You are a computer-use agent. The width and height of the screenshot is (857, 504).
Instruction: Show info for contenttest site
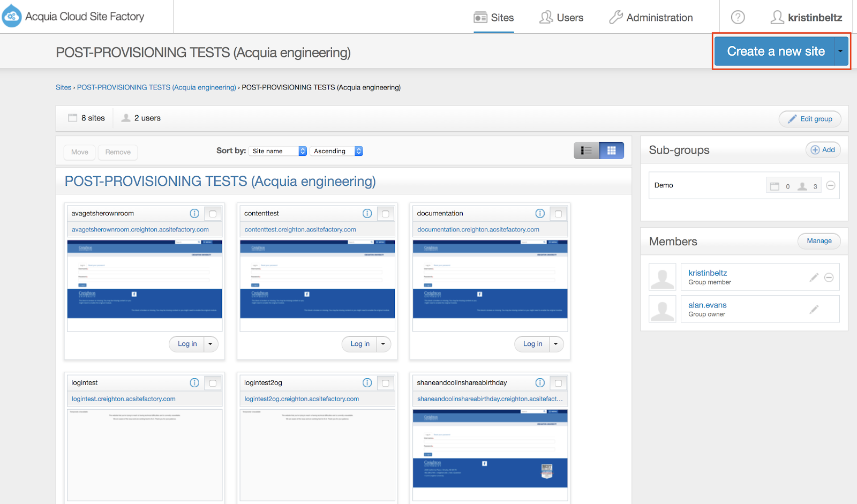coord(367,213)
